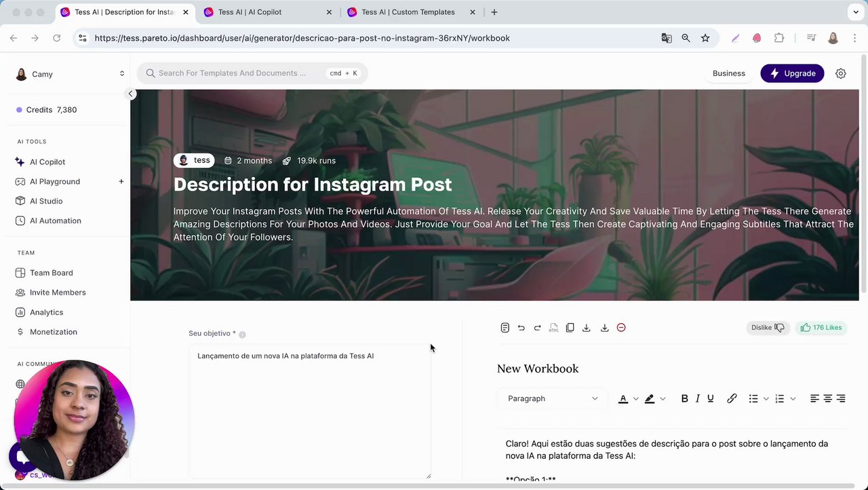Expand the text color options arrow

[x=635, y=398]
